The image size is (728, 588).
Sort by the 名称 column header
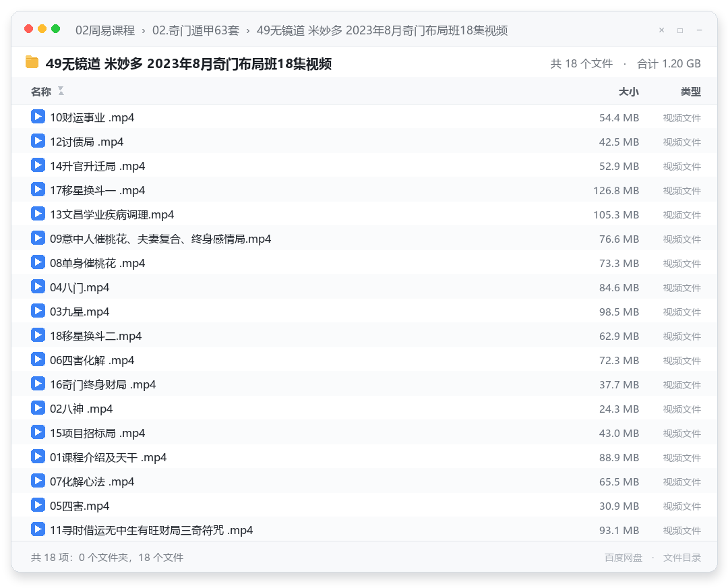[41, 92]
